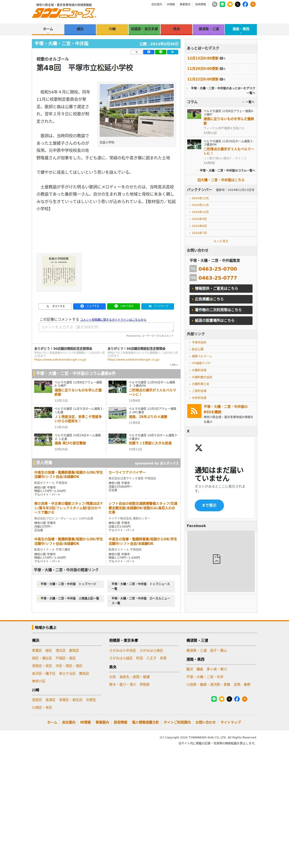Viewport: 289px width, 868px height.
Task: Open the orange chat icon in header
Action: tap(230, 4)
